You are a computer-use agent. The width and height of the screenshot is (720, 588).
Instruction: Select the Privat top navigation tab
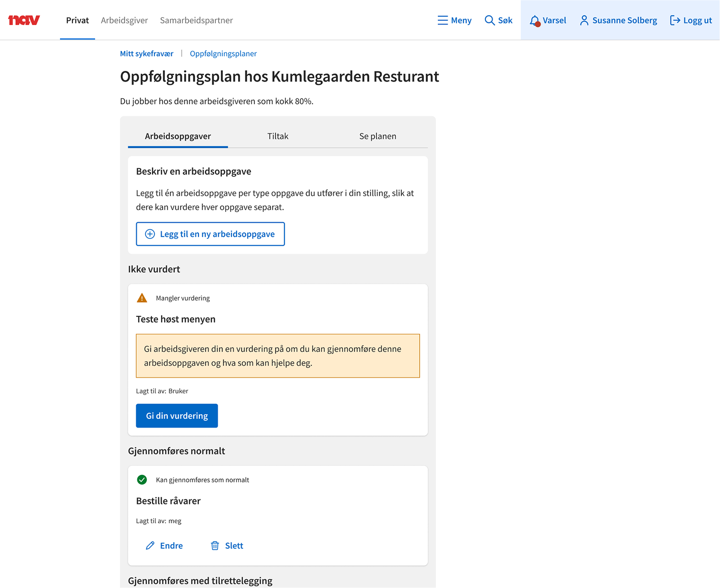click(78, 20)
